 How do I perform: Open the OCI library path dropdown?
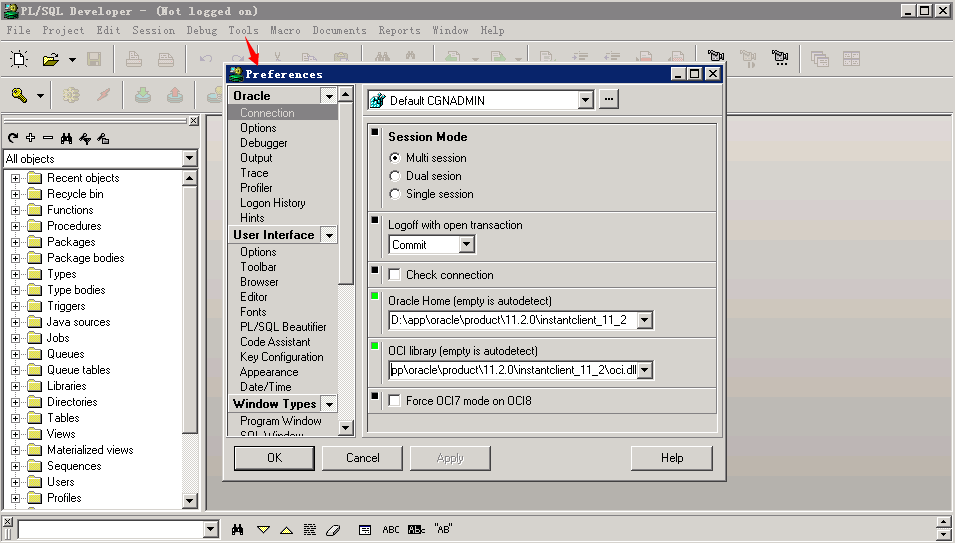click(644, 370)
